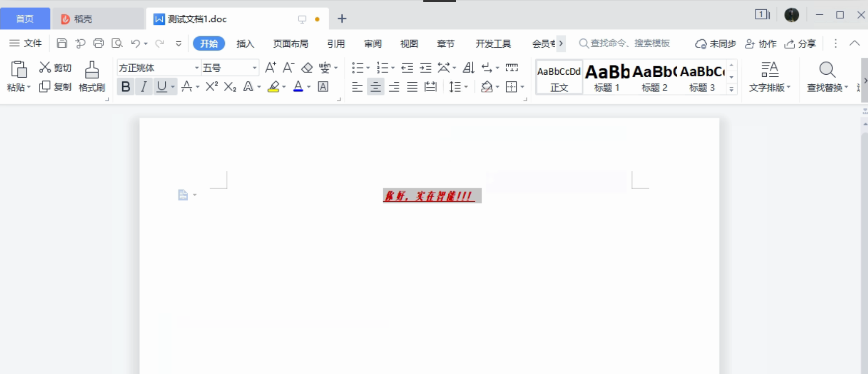Apply the red font color swatch
This screenshot has height=374, width=868.
[298, 87]
